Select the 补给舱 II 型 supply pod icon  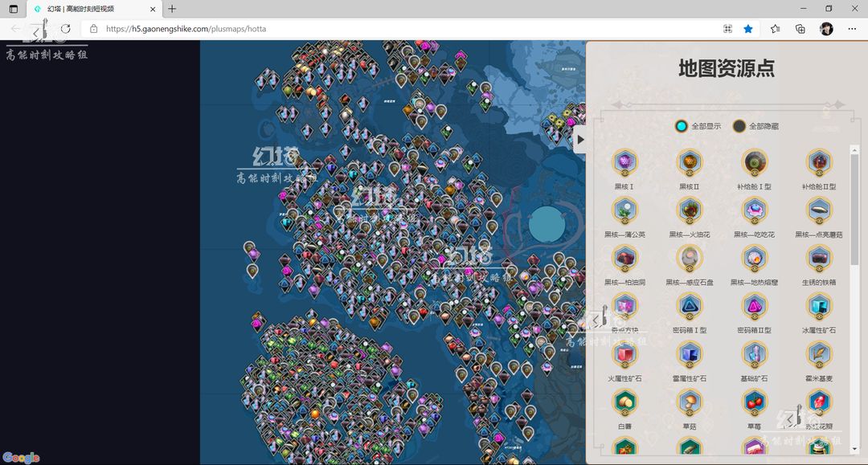click(819, 162)
